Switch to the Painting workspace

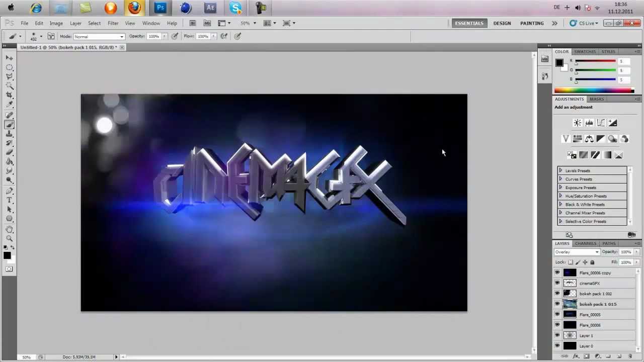coord(532,23)
